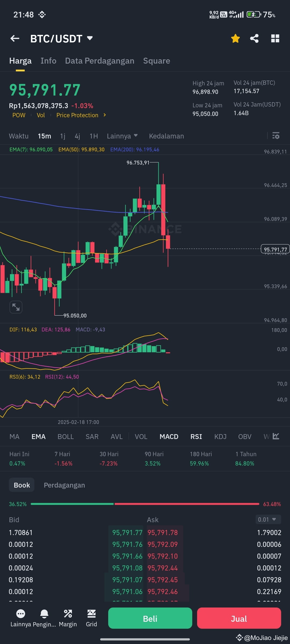Viewport: 290px width, 644px height.
Task: Tap the chevron next to Price Protection
Action: [x=105, y=115]
